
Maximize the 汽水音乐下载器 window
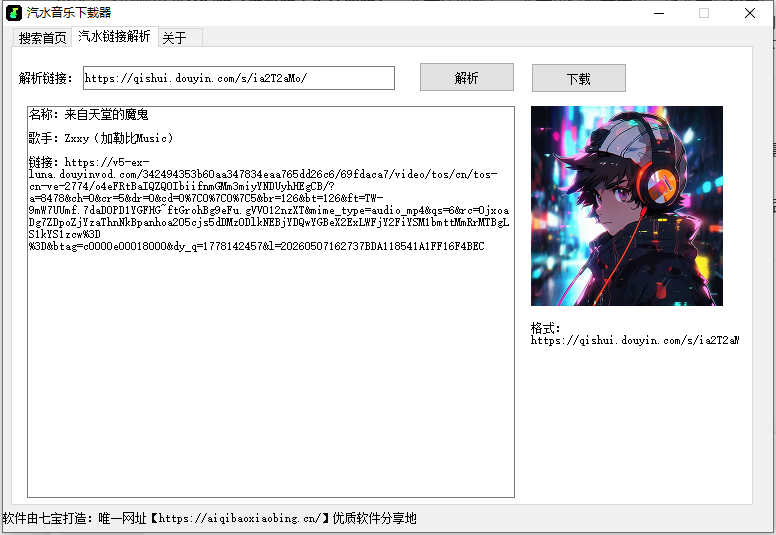tap(704, 13)
